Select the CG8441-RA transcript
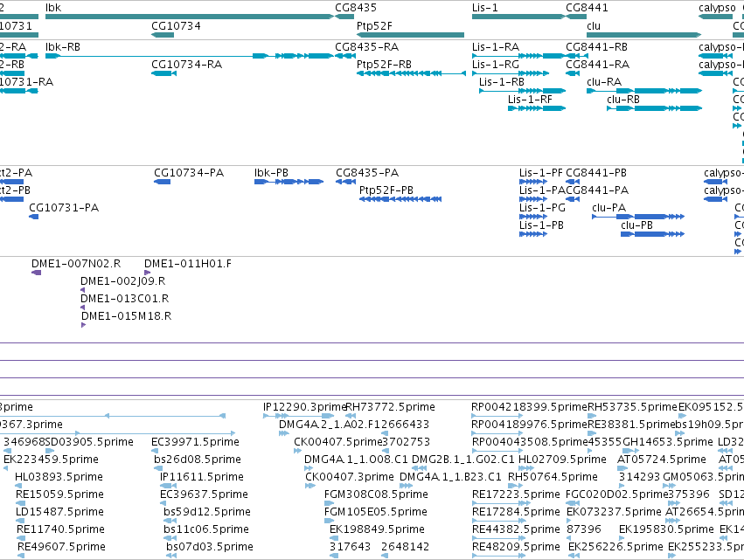 click(x=573, y=73)
